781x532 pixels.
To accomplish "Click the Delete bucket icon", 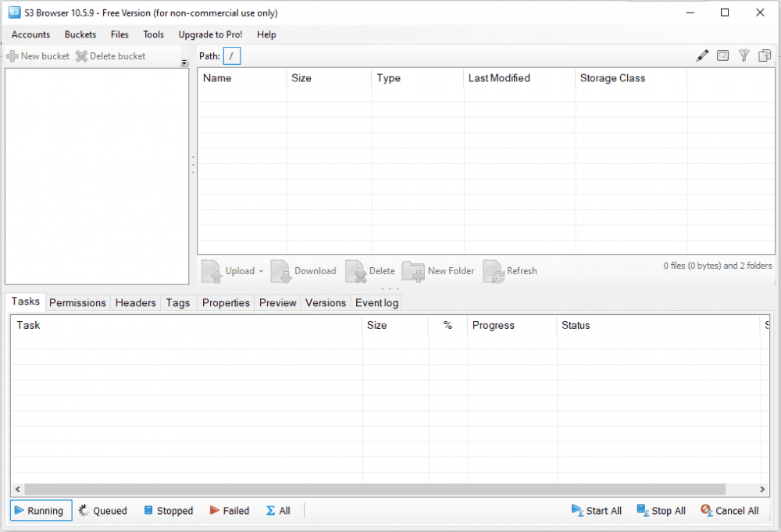I will 81,55.
